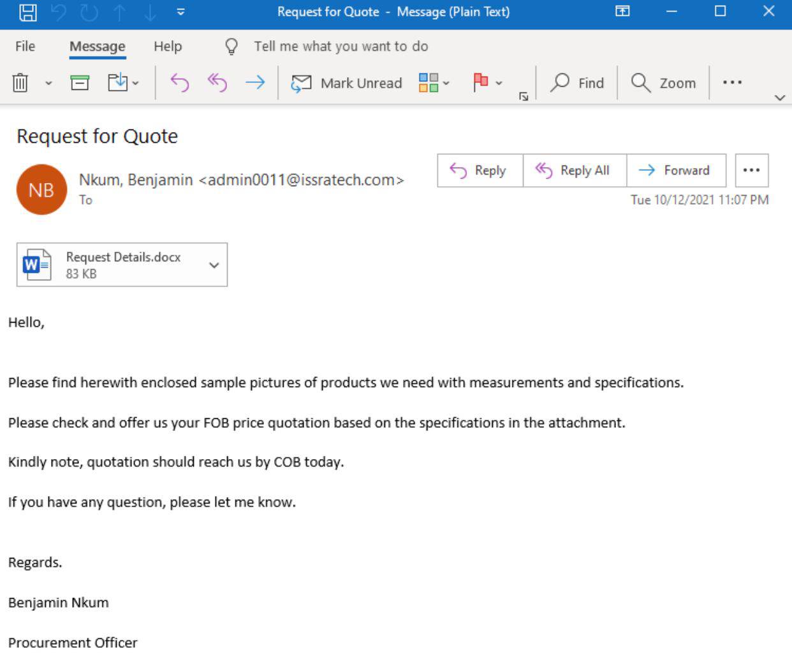The height and width of the screenshot is (672, 792).
Task: Open the File menu
Action: coord(26,47)
